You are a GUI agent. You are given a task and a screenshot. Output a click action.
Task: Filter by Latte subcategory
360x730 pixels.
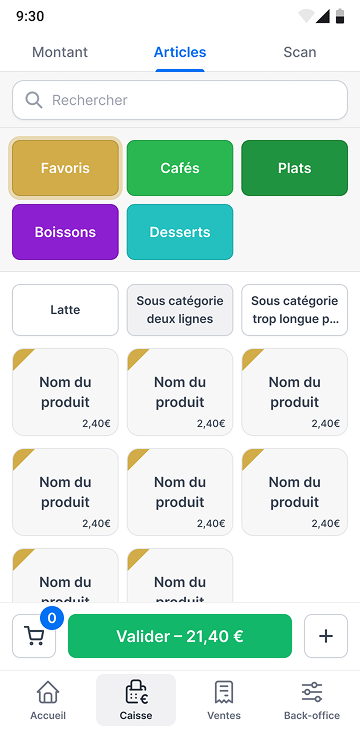click(65, 310)
